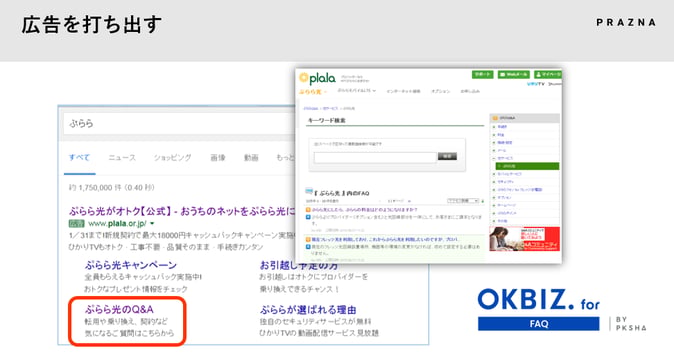Click the OKBIZ. for FAQ logo
This screenshot has height=364, width=674.
pyautogui.click(x=539, y=309)
